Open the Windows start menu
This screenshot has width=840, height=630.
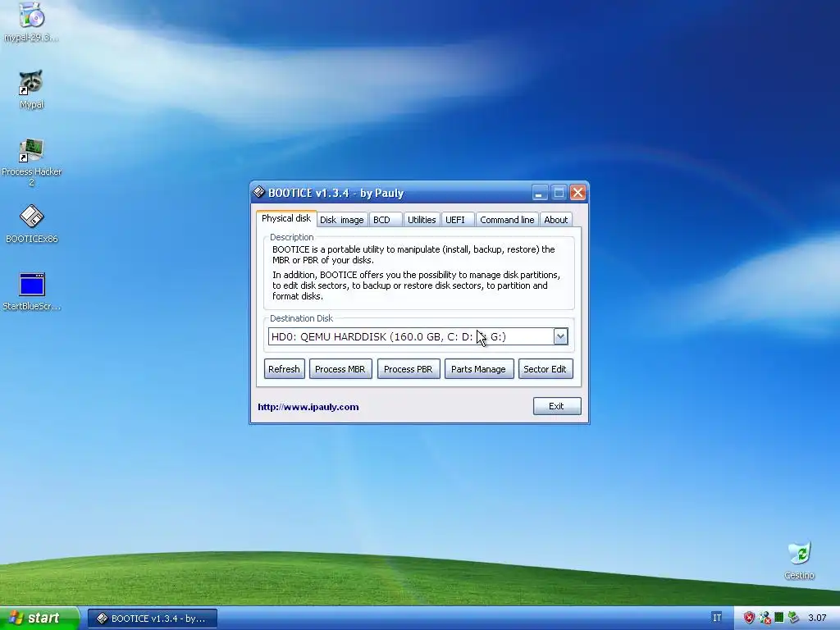click(x=39, y=618)
